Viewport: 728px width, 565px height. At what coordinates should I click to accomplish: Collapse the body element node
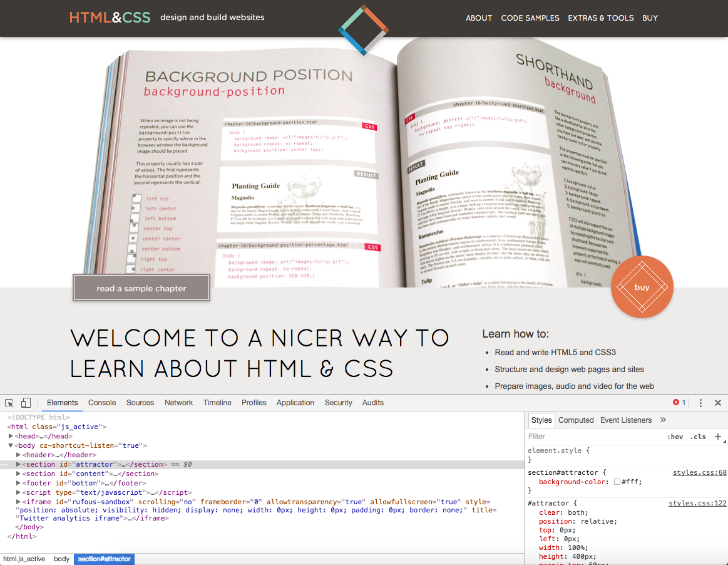[x=11, y=445]
